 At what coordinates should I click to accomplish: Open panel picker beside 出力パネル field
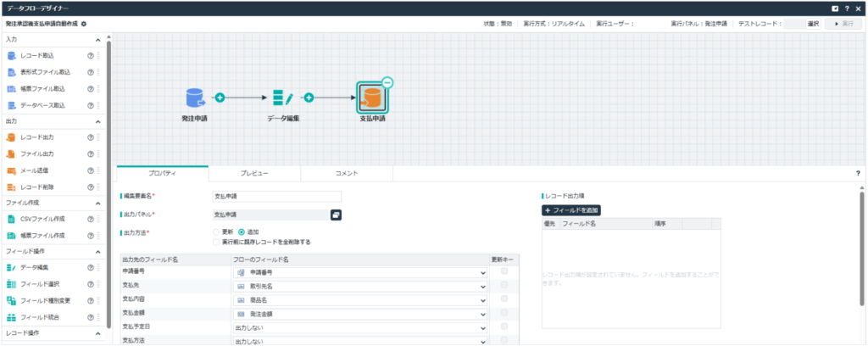click(336, 215)
